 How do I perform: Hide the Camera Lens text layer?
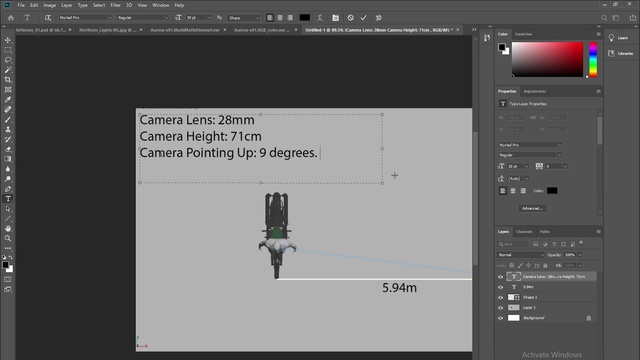click(500, 277)
